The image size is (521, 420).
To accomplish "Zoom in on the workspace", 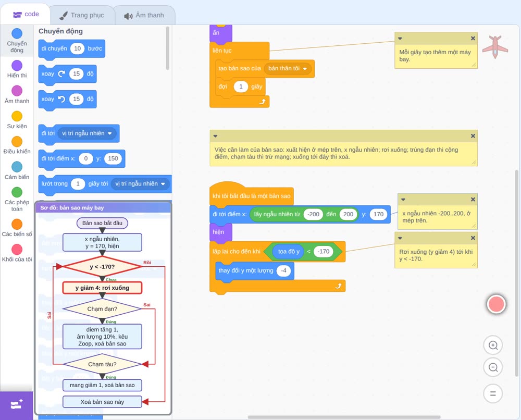I will 493,345.
